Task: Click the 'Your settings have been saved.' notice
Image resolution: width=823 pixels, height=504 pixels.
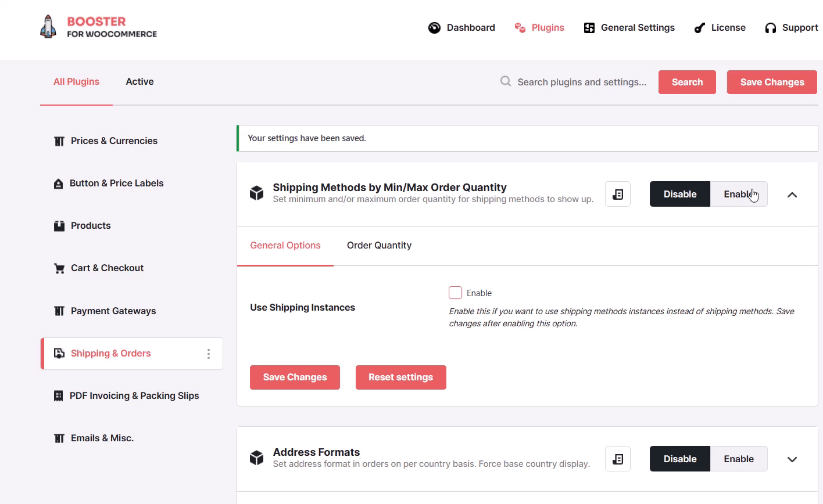Action: point(527,138)
